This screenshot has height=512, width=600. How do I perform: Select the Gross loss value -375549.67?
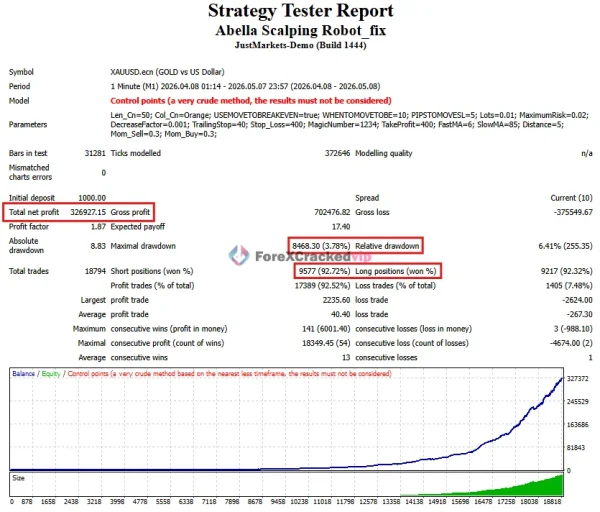[x=573, y=212]
